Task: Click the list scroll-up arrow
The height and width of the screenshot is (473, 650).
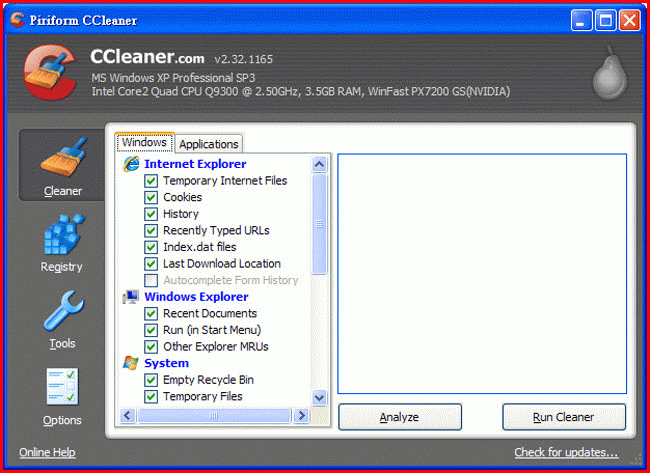Action: click(x=319, y=165)
